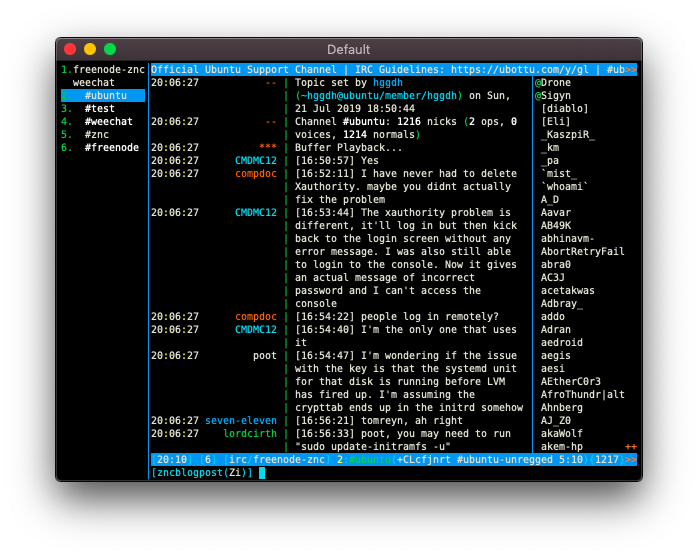Click the seven-eleven nickname in chat

pos(241,421)
